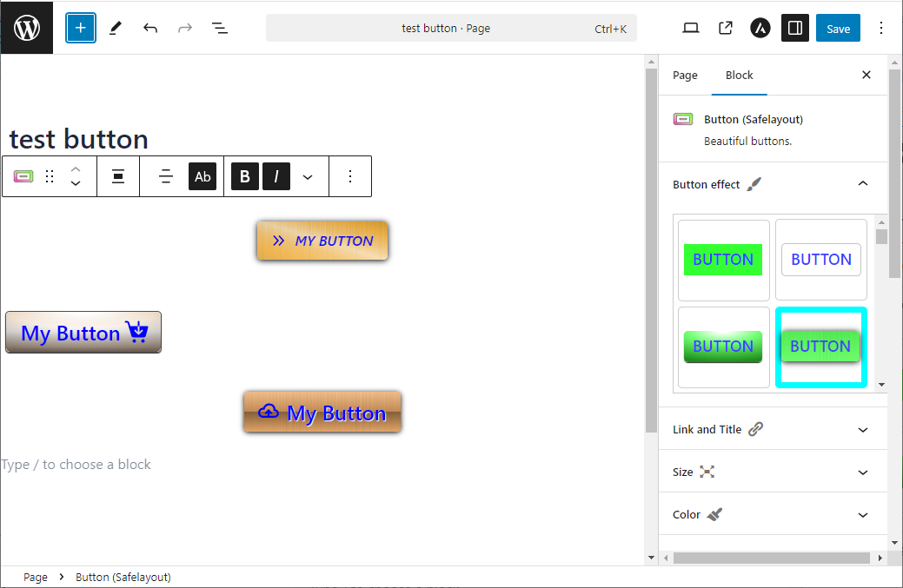Open the block alignment option
This screenshot has height=588, width=903.
(118, 176)
